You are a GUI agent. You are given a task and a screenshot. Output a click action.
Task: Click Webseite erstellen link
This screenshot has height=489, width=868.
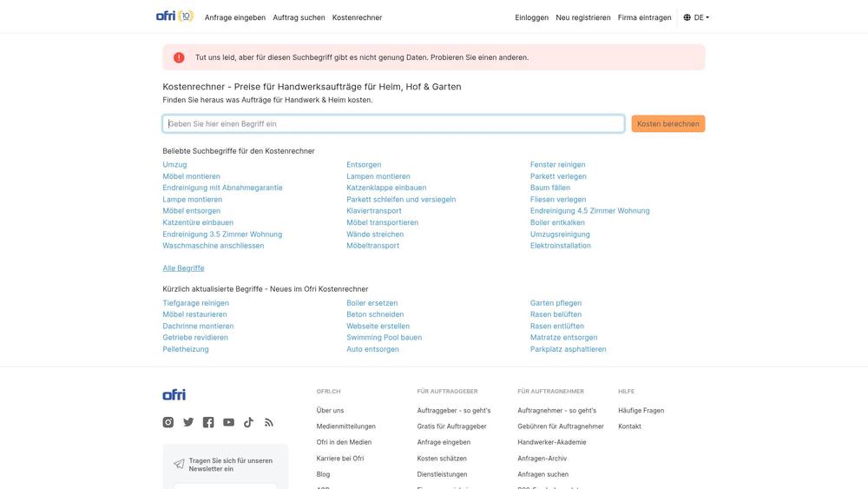pyautogui.click(x=378, y=327)
